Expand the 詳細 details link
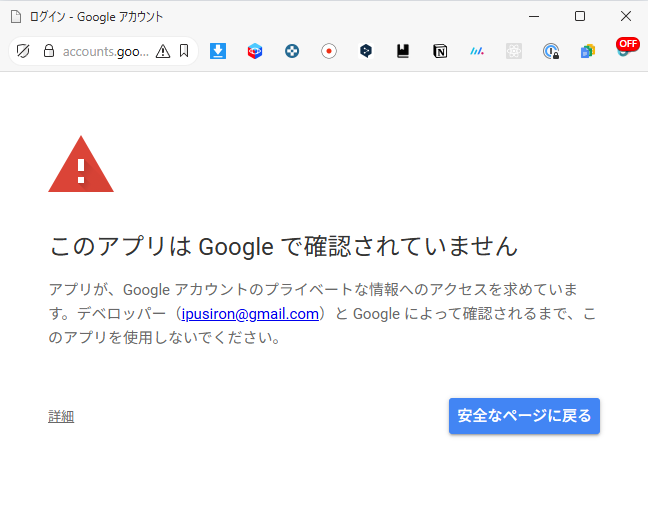648x506 pixels. click(x=61, y=416)
